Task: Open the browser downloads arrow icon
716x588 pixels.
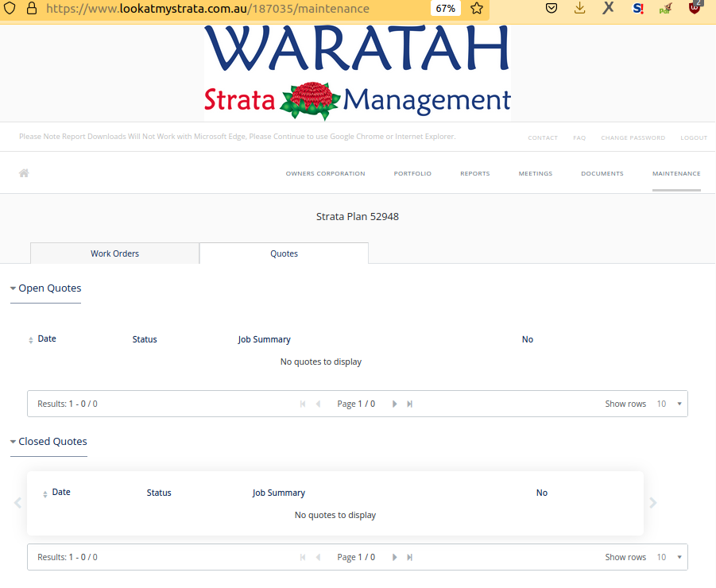Action: [x=580, y=8]
